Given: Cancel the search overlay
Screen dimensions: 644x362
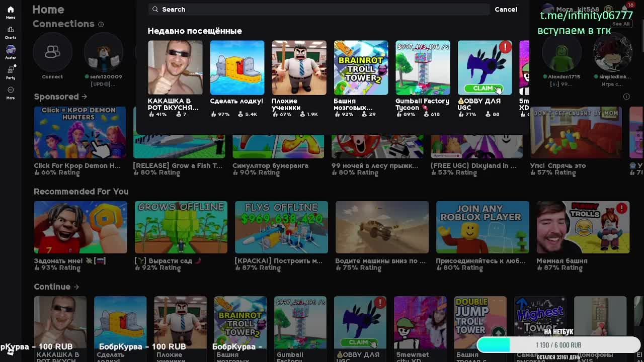Looking at the screenshot, I should click(506, 9).
